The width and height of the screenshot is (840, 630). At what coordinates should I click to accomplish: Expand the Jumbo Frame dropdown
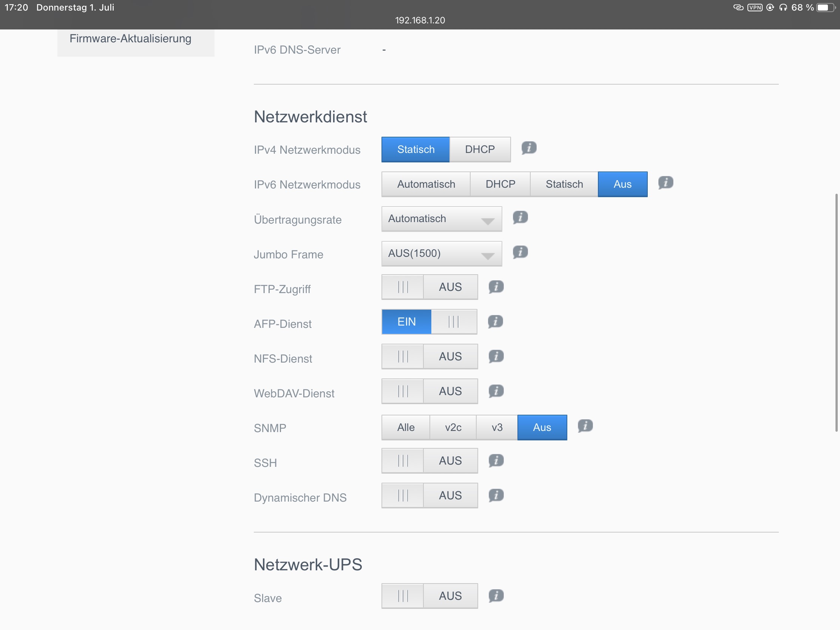coord(441,254)
